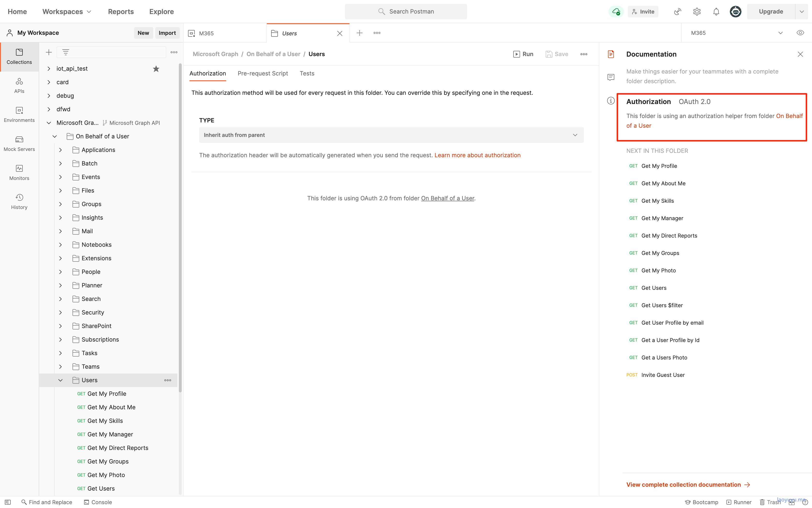Image resolution: width=812 pixels, height=508 pixels.
Task: Click the Upgrade button
Action: (x=771, y=11)
